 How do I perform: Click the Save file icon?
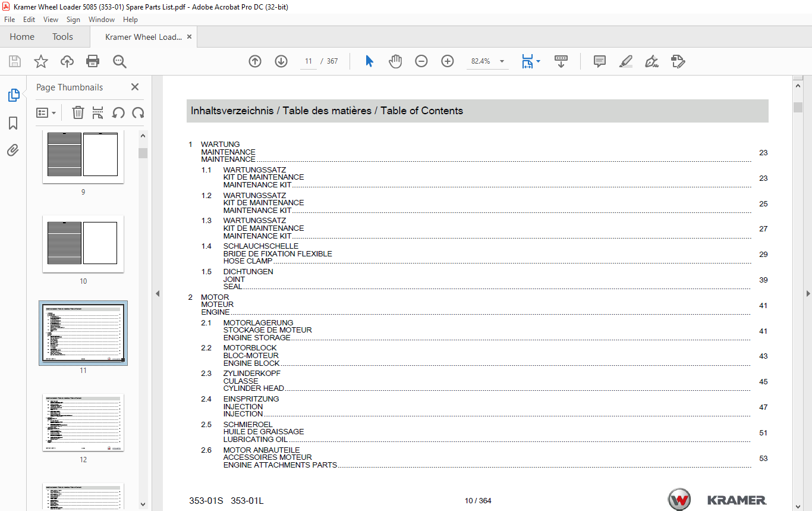point(15,61)
